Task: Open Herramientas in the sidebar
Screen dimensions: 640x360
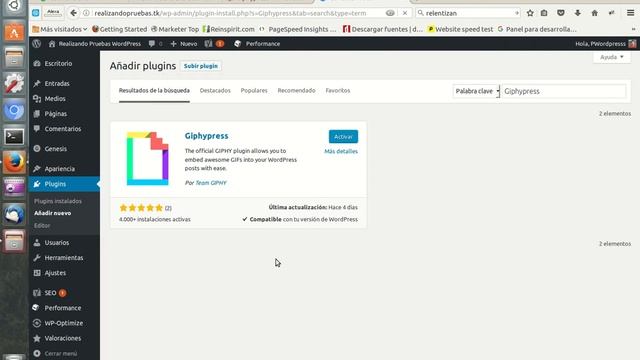Action: [64, 258]
